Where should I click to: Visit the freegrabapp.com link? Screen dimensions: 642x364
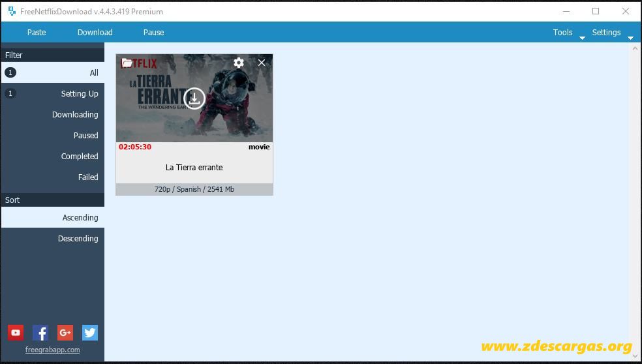pos(52,350)
